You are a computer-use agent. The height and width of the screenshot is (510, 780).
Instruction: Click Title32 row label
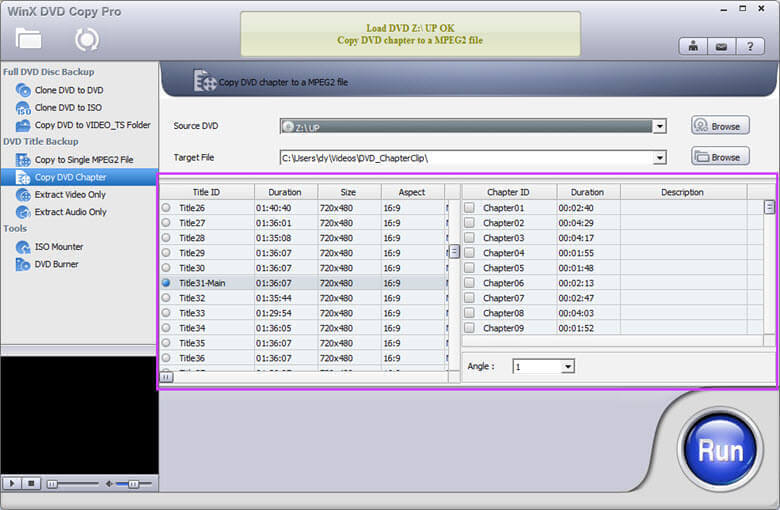click(x=192, y=298)
